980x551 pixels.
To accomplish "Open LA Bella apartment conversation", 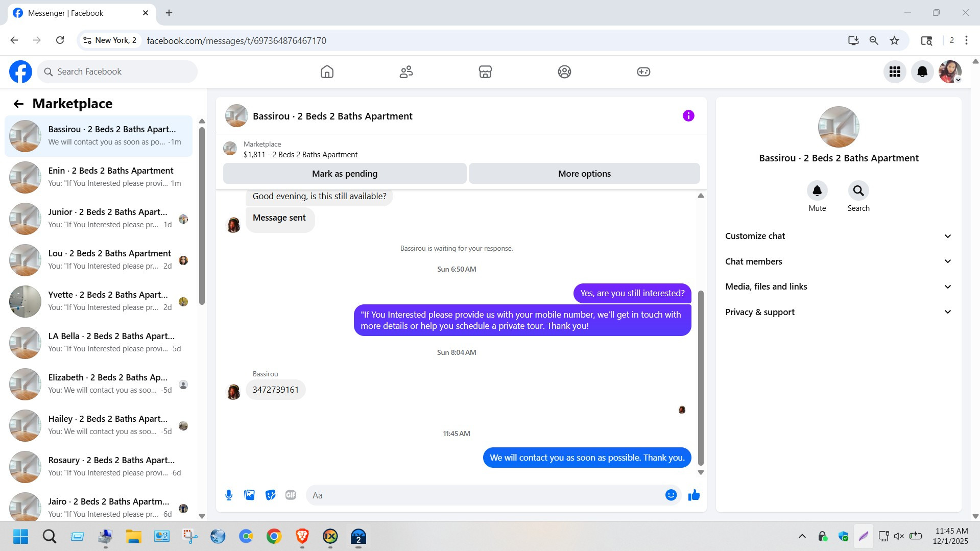I will pos(99,343).
